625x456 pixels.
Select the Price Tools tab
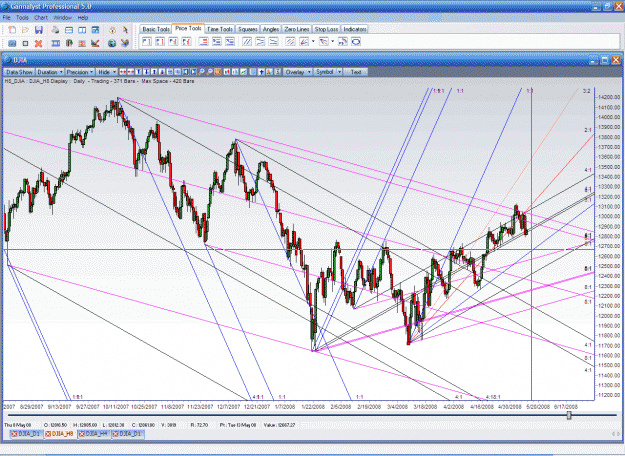[188, 28]
